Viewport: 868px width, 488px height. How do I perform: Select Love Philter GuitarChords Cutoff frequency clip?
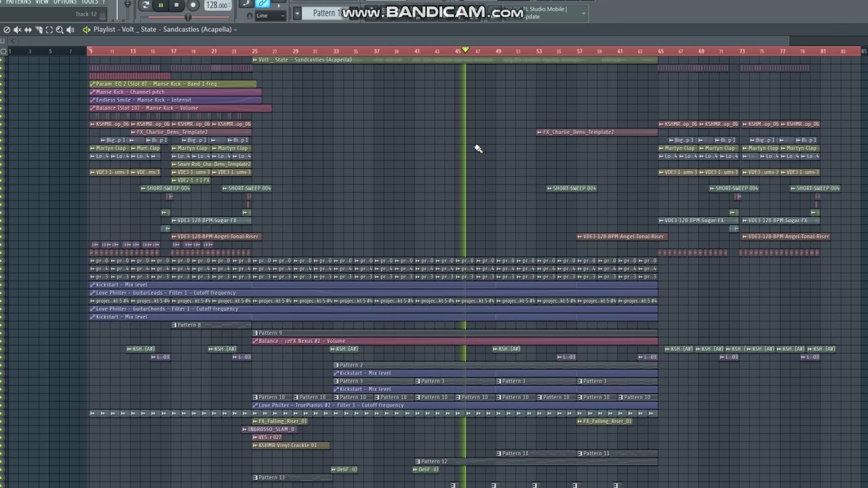(374, 309)
